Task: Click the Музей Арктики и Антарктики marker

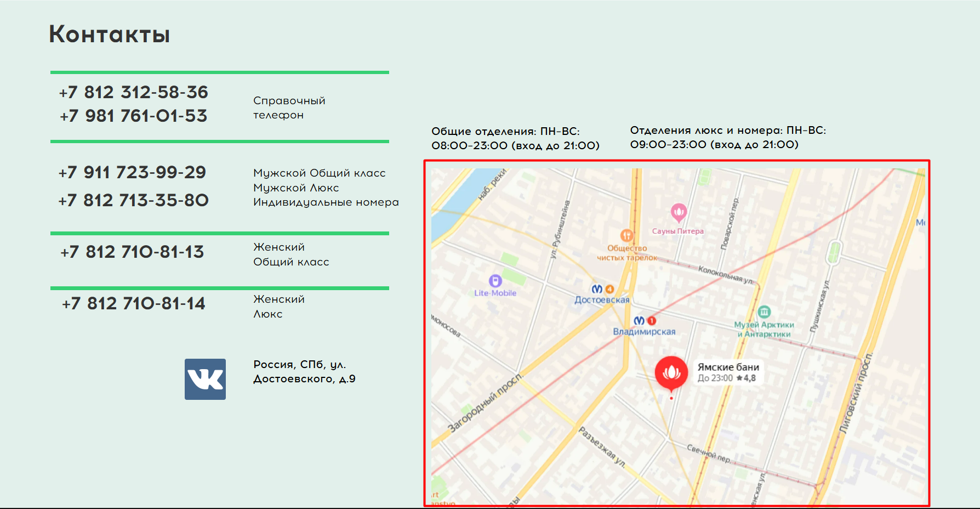Action: 764,312
